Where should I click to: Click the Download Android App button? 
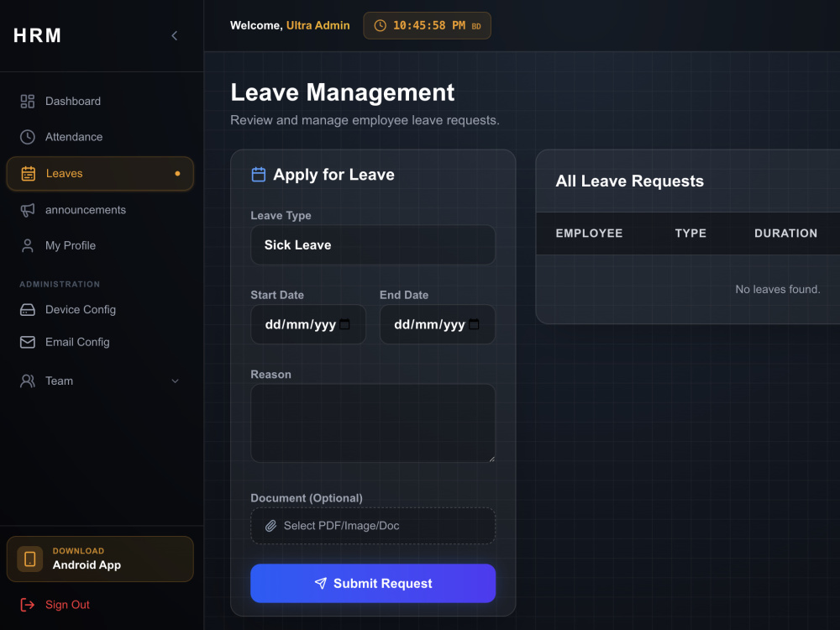coord(100,559)
